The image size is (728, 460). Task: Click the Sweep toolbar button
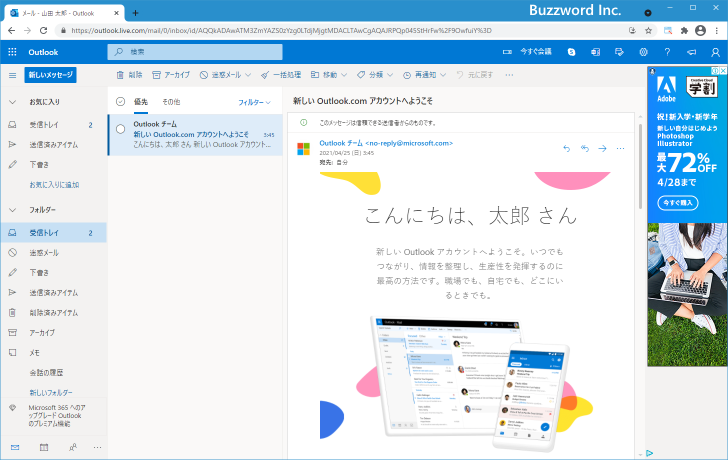tap(281, 75)
